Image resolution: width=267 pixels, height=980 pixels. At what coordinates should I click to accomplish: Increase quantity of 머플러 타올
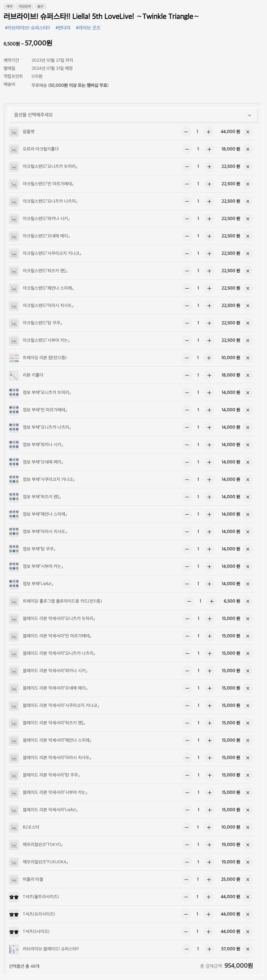pyautogui.click(x=209, y=879)
